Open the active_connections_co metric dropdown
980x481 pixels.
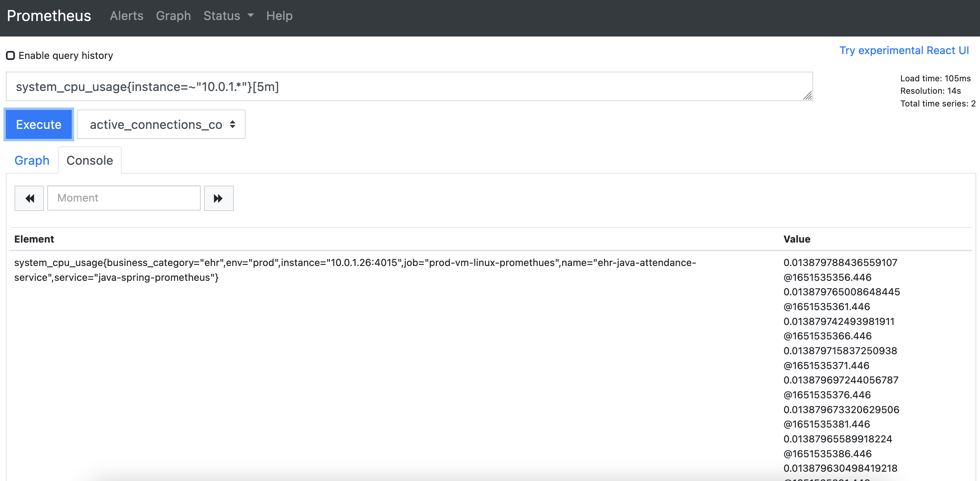pos(161,124)
